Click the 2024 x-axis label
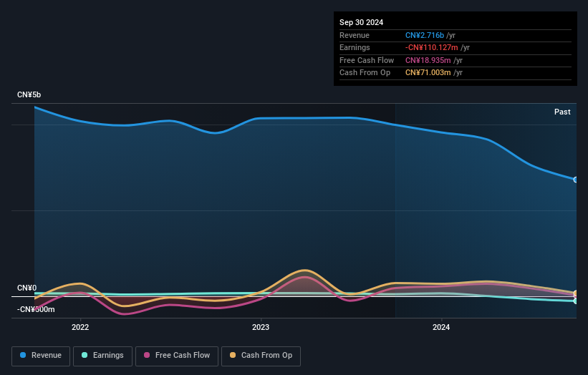 [x=441, y=328]
